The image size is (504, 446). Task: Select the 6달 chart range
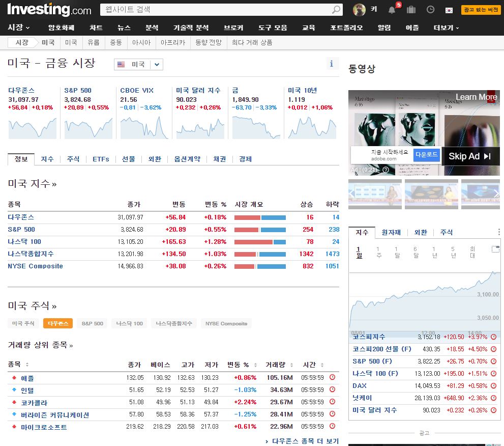click(416, 253)
